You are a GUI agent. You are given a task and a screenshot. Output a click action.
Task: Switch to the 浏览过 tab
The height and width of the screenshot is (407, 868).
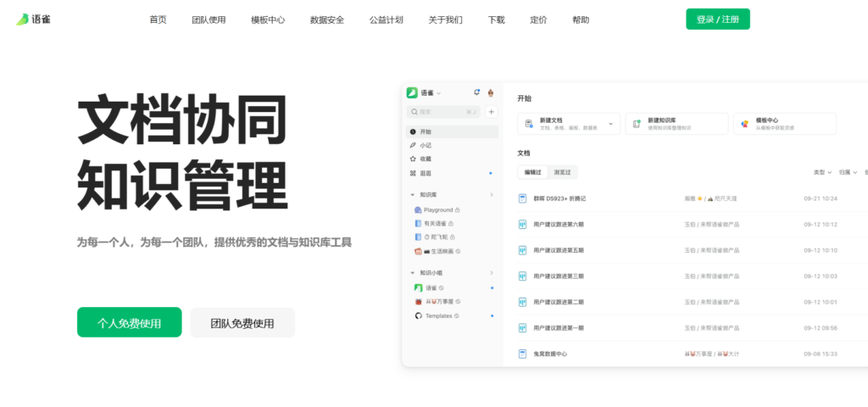click(562, 172)
